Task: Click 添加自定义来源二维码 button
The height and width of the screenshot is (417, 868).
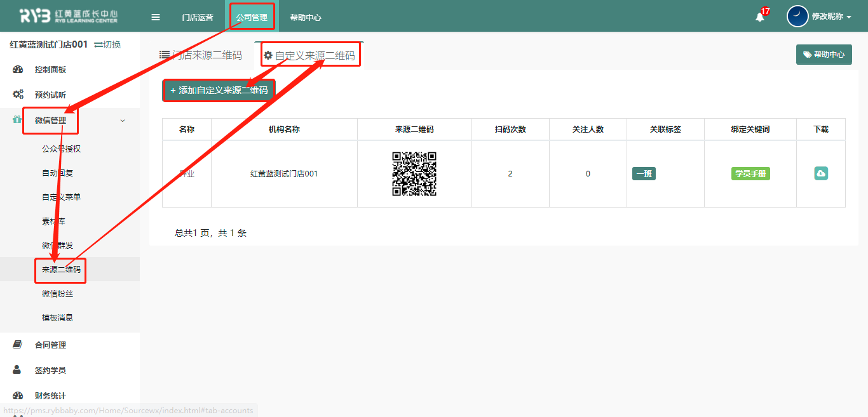Action: tap(219, 90)
